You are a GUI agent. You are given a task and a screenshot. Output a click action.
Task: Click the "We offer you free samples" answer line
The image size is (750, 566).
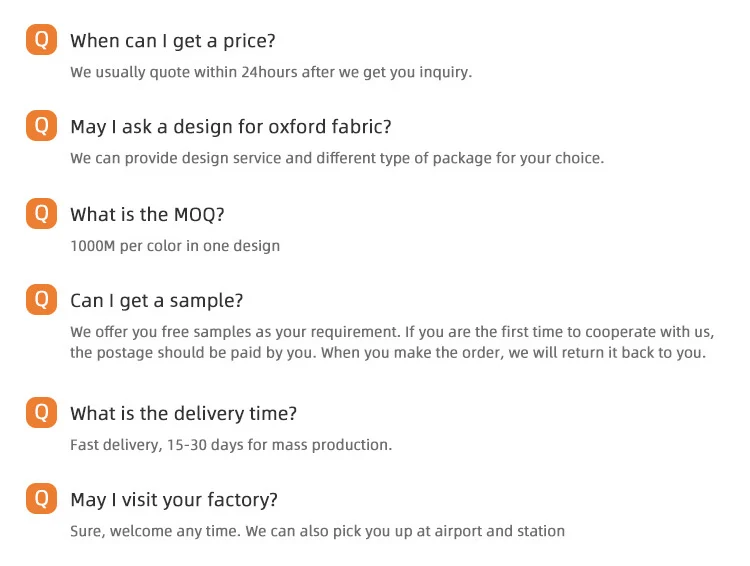[392, 332]
